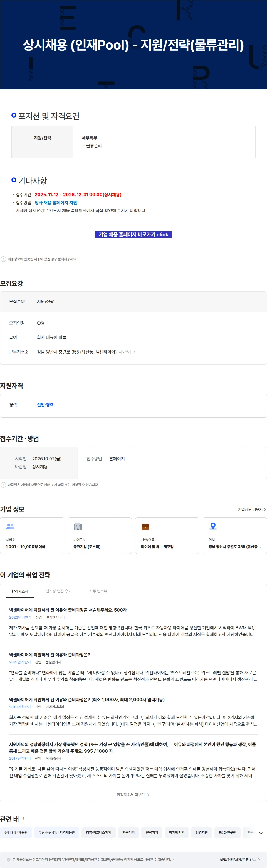This screenshot has width=267, height=868.
Task: Open the 2017년 하반기 회계담당자 cover letter
Action: pyautogui.click(x=133, y=760)
